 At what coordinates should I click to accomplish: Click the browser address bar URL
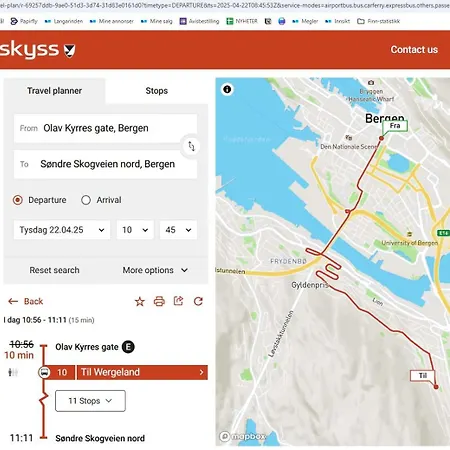click(x=225, y=6)
